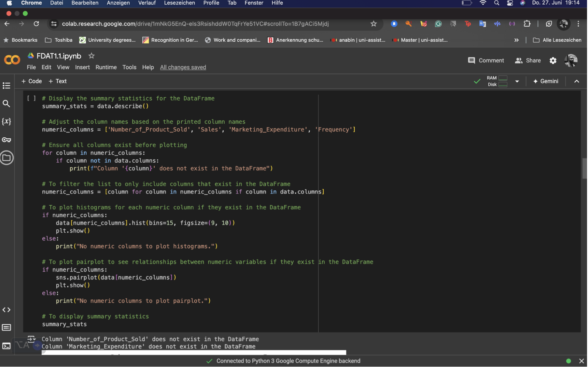Viewport: 588px width, 367px height.
Task: Open the table of contents sidebar icon
Action: (x=6, y=86)
